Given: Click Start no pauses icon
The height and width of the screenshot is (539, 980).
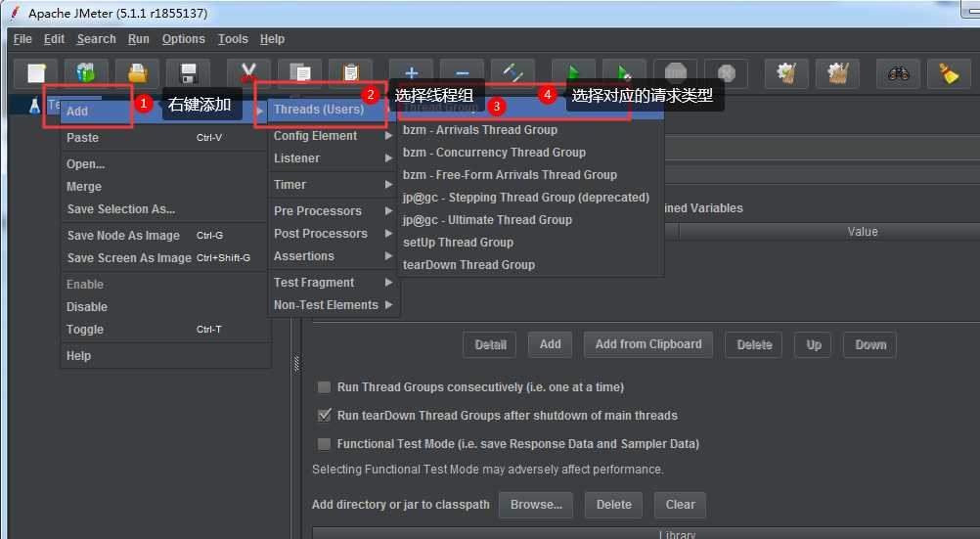Looking at the screenshot, I should point(624,73).
